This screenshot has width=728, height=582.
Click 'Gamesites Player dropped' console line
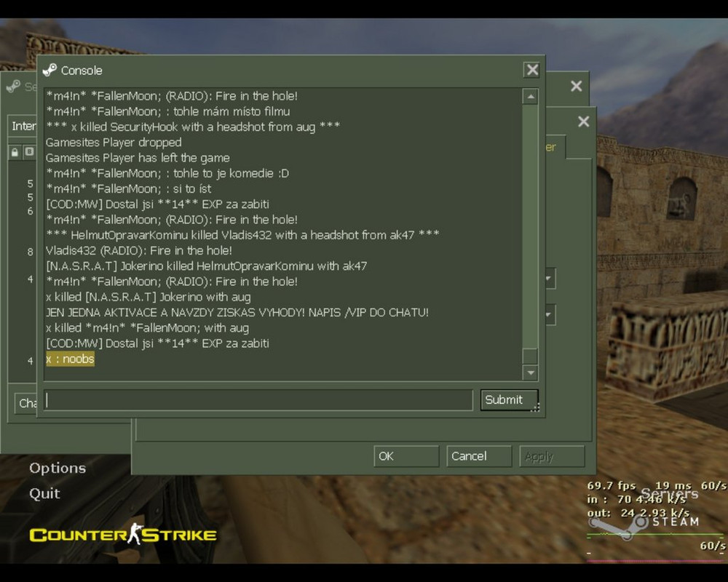click(x=114, y=143)
